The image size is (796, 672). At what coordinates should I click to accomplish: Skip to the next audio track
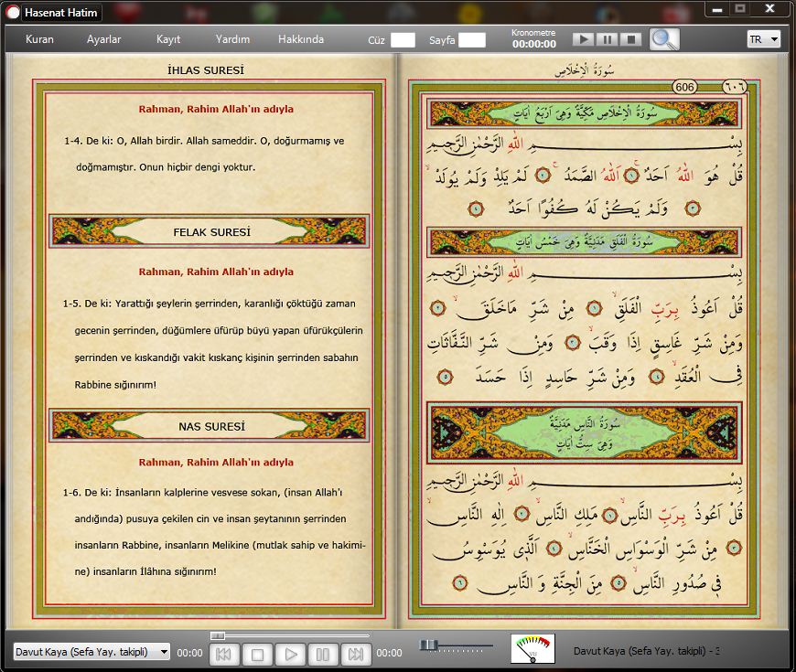(x=356, y=655)
